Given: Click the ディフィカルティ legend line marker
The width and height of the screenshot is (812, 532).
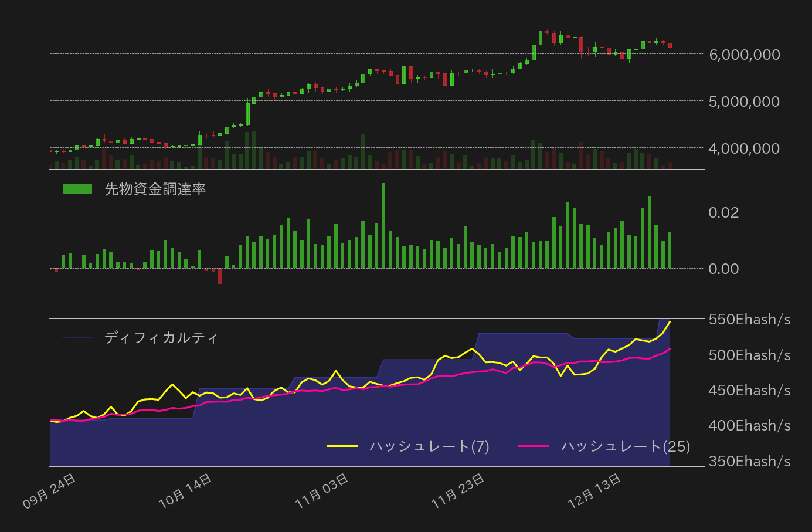Looking at the screenshot, I should pos(77,338).
